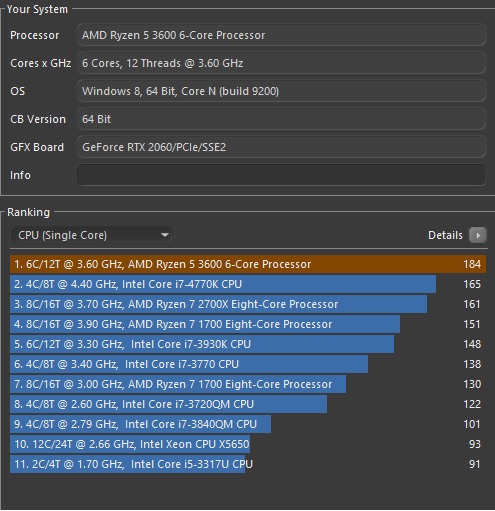Select the Ryzen 7 1700 at 3.90 GHz row
495x511 pixels.
(x=248, y=324)
